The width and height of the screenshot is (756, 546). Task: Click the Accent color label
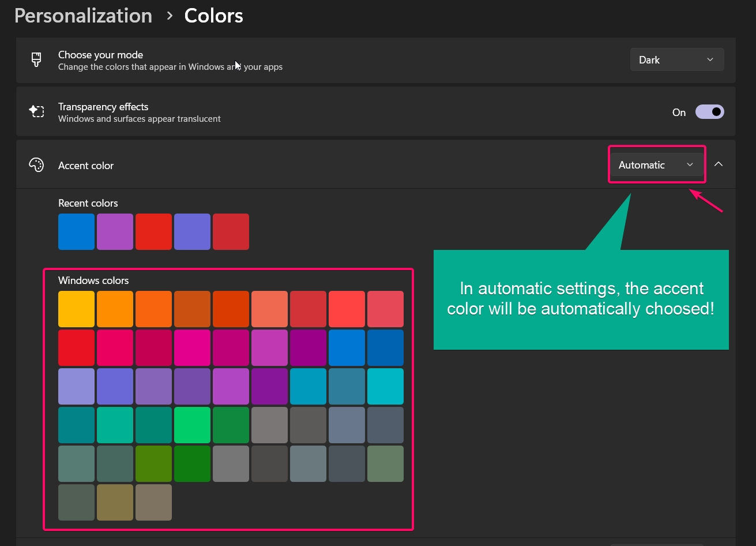point(86,166)
